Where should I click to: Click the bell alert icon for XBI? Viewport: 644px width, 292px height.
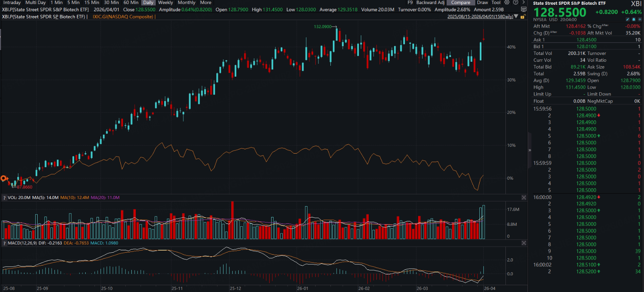[634, 19]
